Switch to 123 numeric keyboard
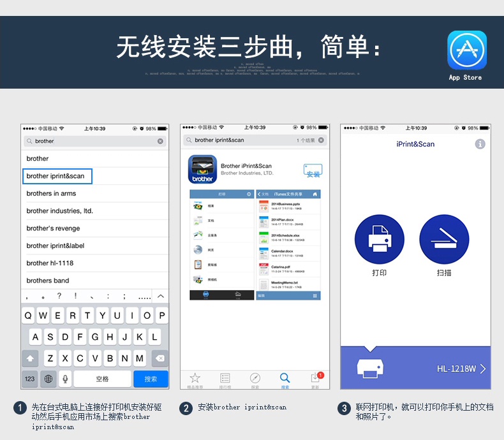 pyautogui.click(x=30, y=379)
